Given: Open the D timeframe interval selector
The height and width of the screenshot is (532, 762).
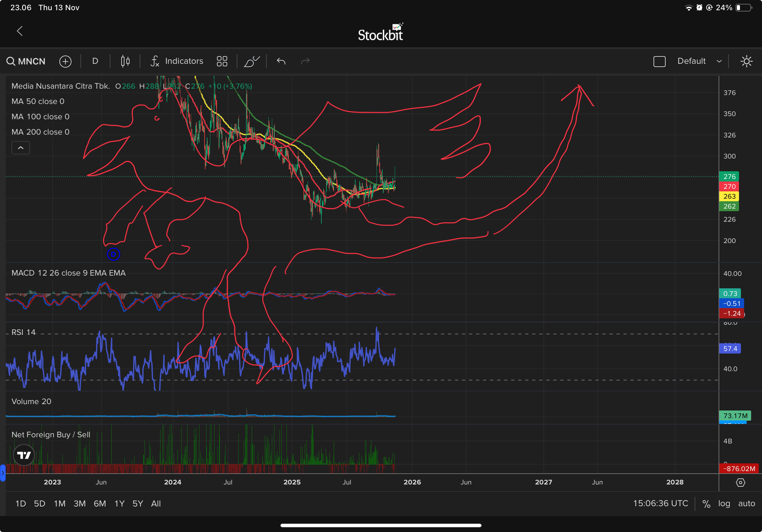Looking at the screenshot, I should point(95,61).
